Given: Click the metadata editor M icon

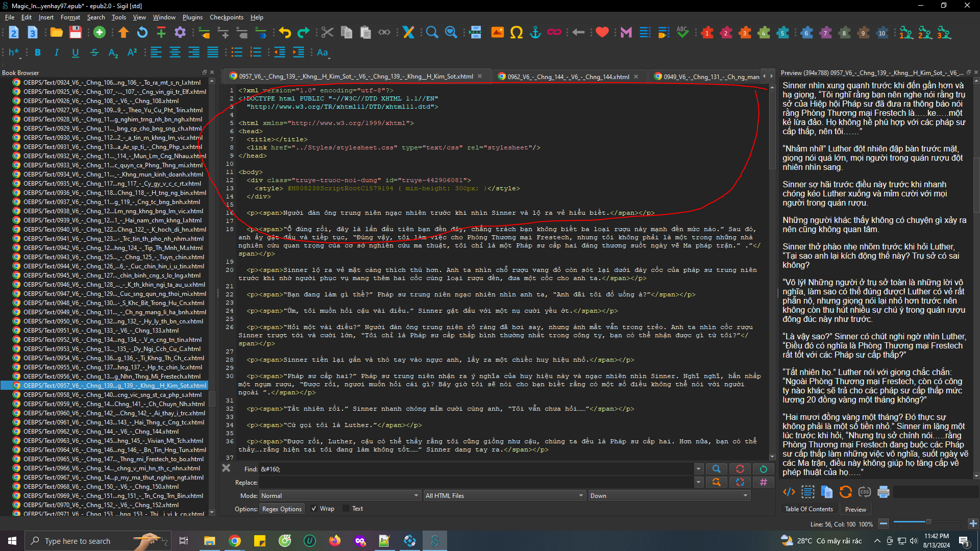Looking at the screenshot, I should pyautogui.click(x=626, y=33).
